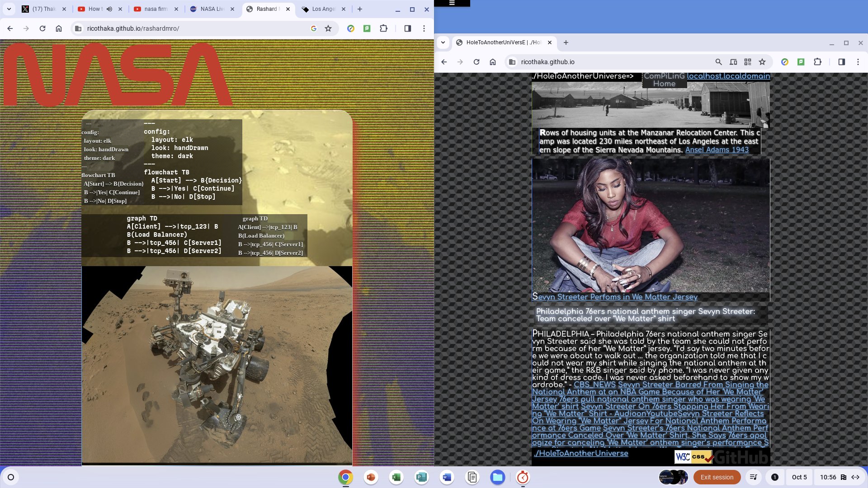
Task: Open media controls icon in shelf
Action: pyautogui.click(x=753, y=477)
